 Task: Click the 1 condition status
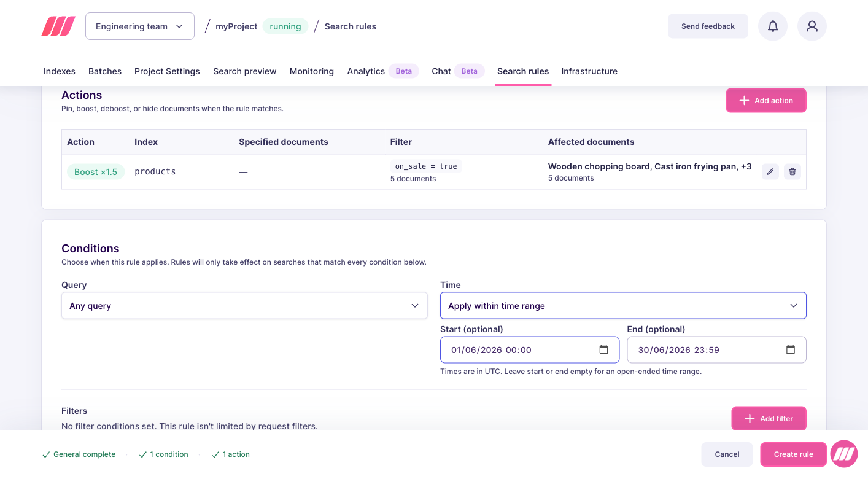(163, 454)
